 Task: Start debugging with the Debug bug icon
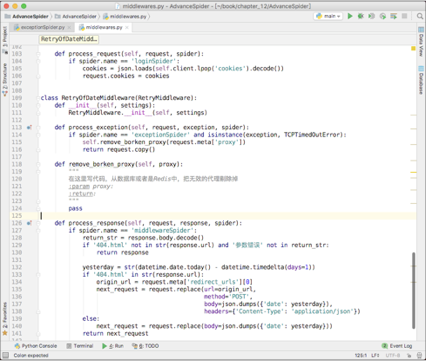tap(361, 16)
